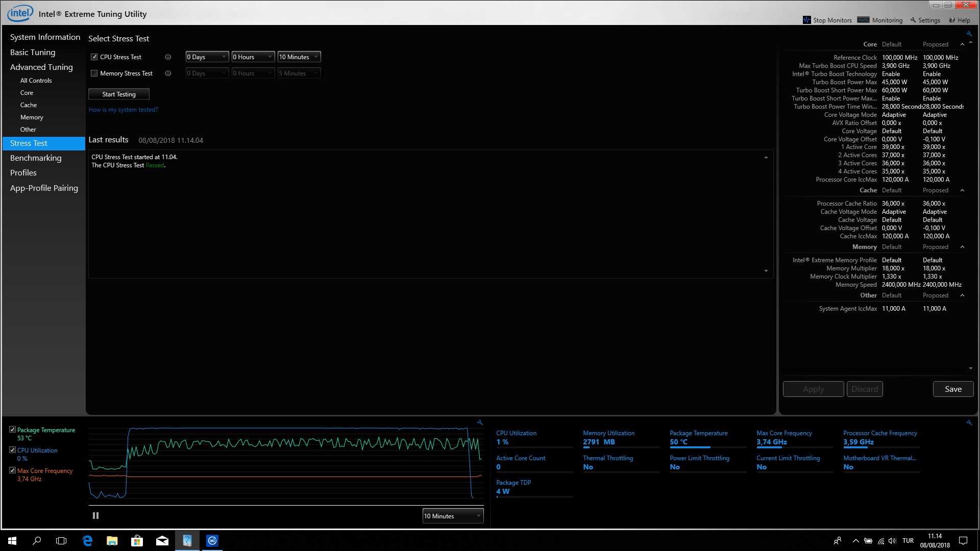Open wrench settings in the graph panel

pos(480,422)
